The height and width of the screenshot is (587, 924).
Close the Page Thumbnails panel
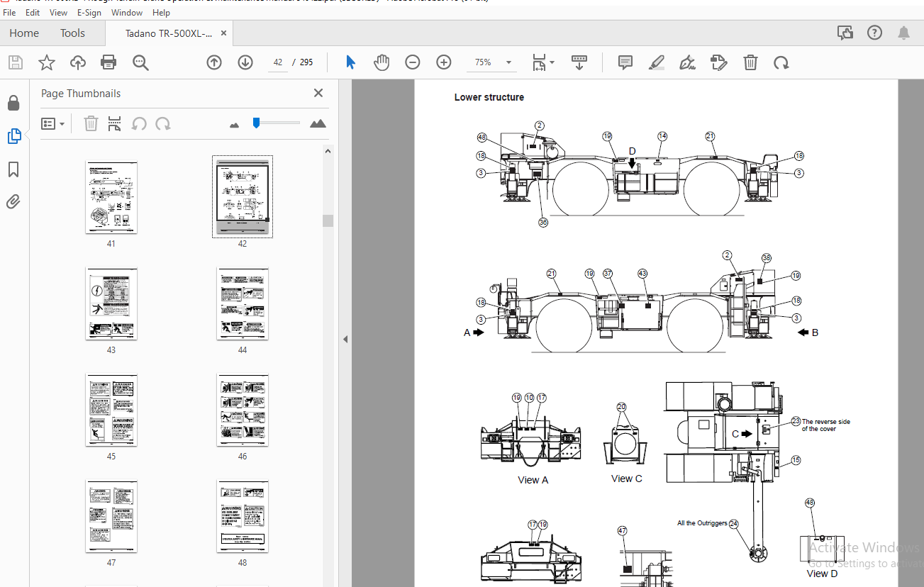[318, 93]
